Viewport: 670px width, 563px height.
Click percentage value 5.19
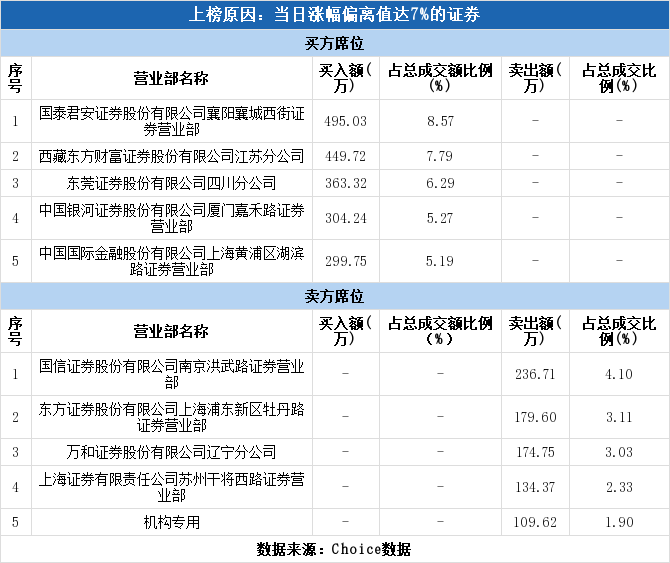click(440, 261)
